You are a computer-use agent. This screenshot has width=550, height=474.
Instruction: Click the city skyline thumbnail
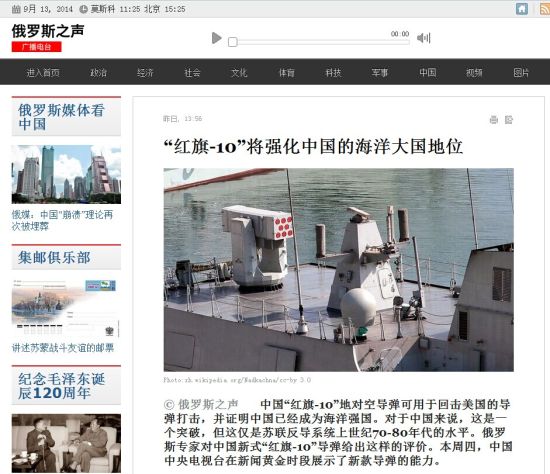tap(66, 174)
